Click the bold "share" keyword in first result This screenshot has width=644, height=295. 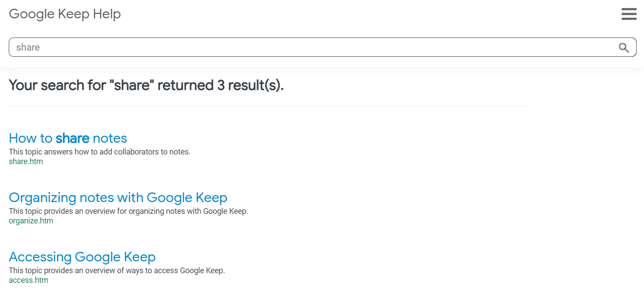tap(73, 138)
